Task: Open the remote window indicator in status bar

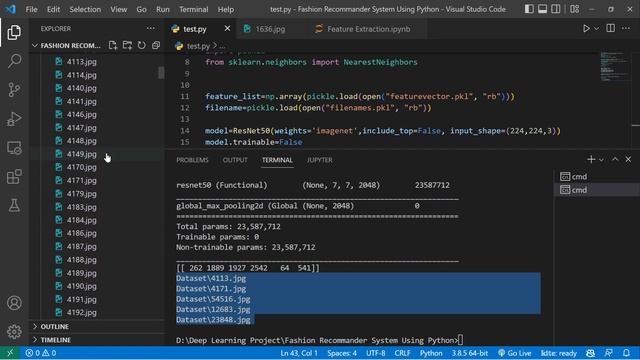Action: [10, 353]
